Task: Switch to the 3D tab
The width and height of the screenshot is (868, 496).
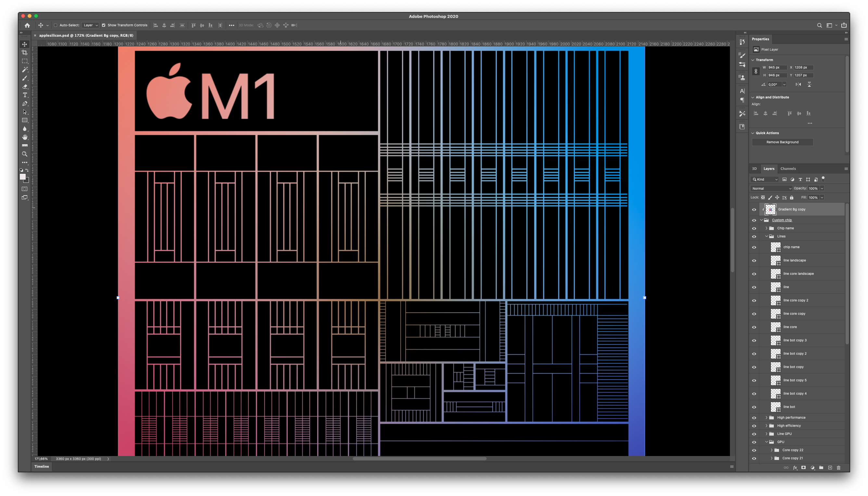Action: coord(754,169)
